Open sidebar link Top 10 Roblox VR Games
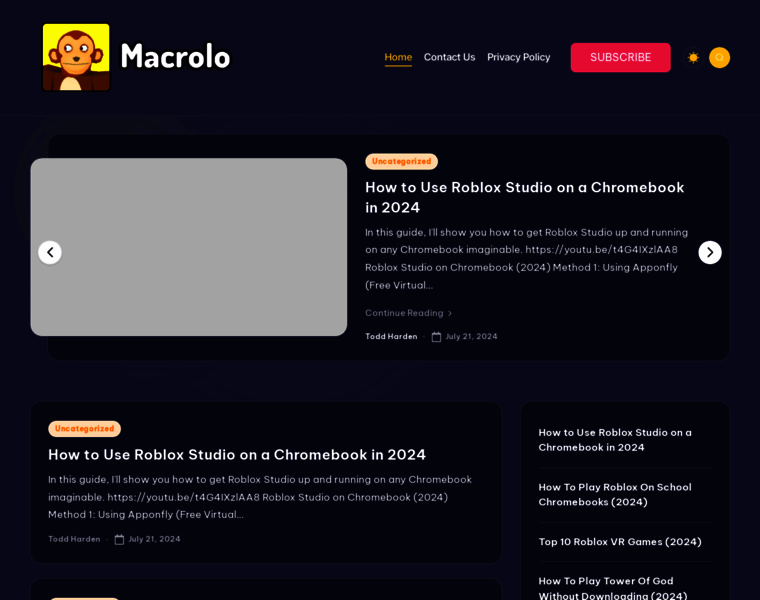The height and width of the screenshot is (600, 760). click(x=620, y=542)
